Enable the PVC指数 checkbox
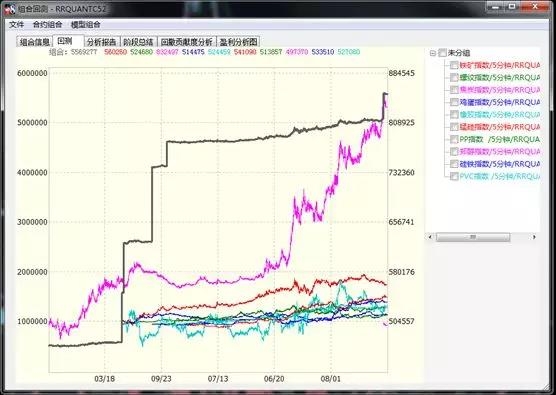 click(454, 176)
